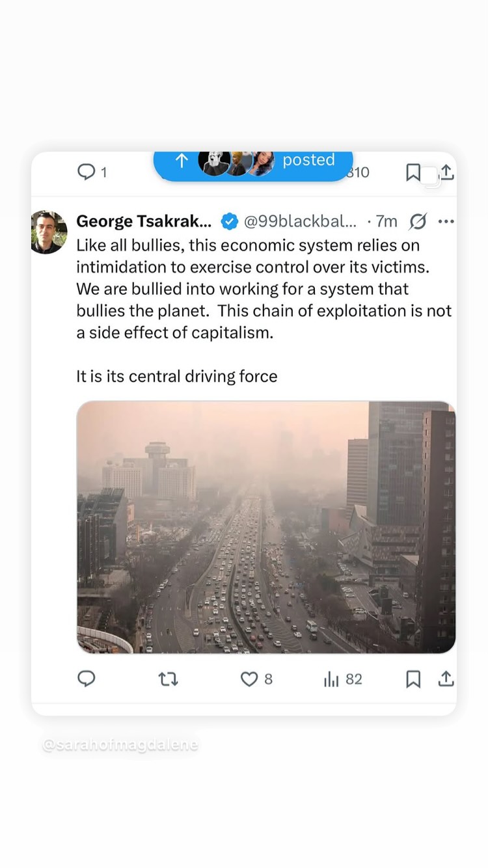488x868 pixels.
Task: Share the upper partially visible tweet
Action: click(x=446, y=172)
